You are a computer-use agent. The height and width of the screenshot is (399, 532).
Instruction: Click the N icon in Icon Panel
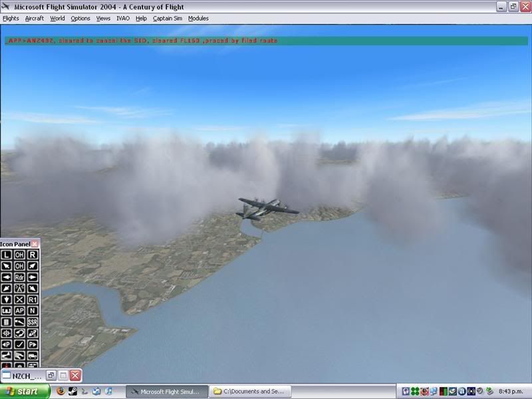pyautogui.click(x=33, y=311)
